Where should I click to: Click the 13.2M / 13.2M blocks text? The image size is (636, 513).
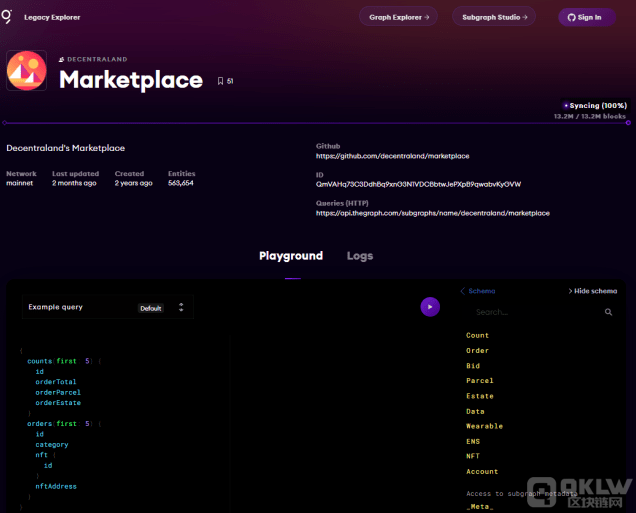pyautogui.click(x=590, y=116)
